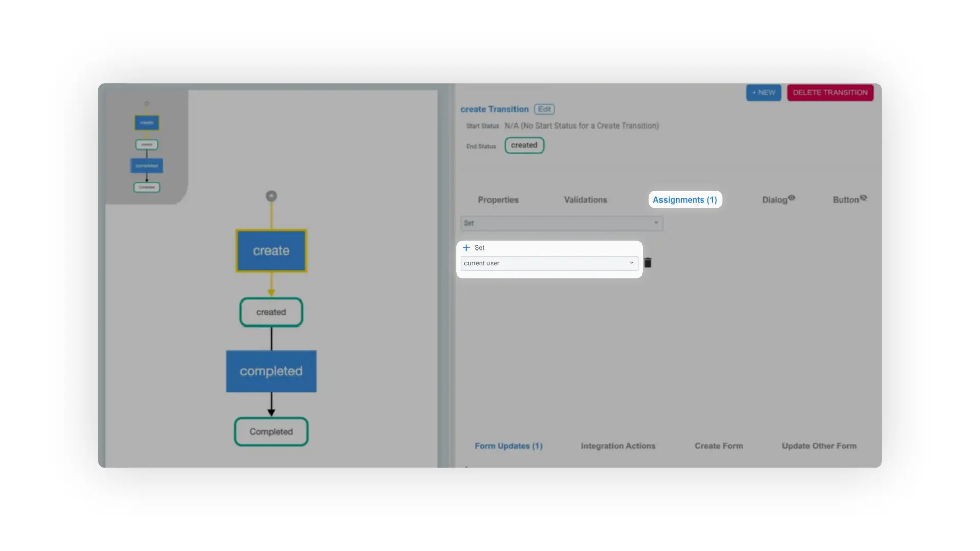Image resolution: width=980 pixels, height=551 pixels.
Task: Open the Dialog tab with eye icon
Action: tap(777, 199)
